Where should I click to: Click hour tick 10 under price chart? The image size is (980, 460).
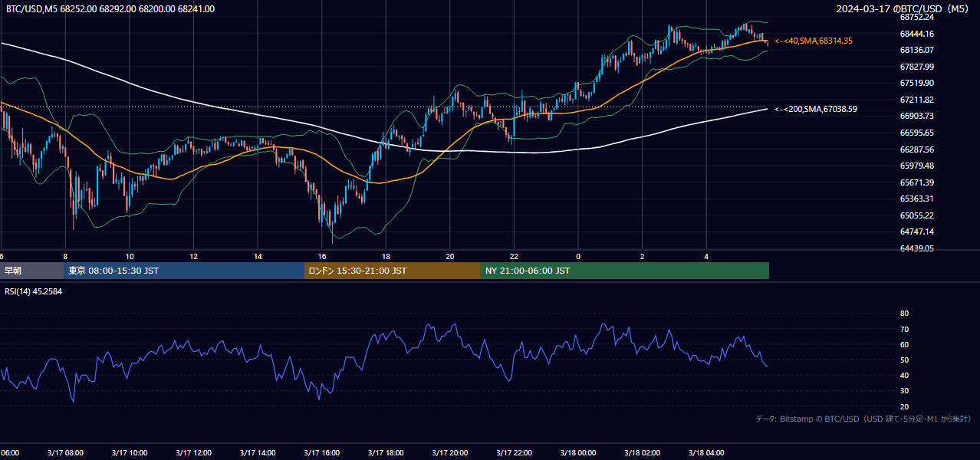click(x=130, y=257)
